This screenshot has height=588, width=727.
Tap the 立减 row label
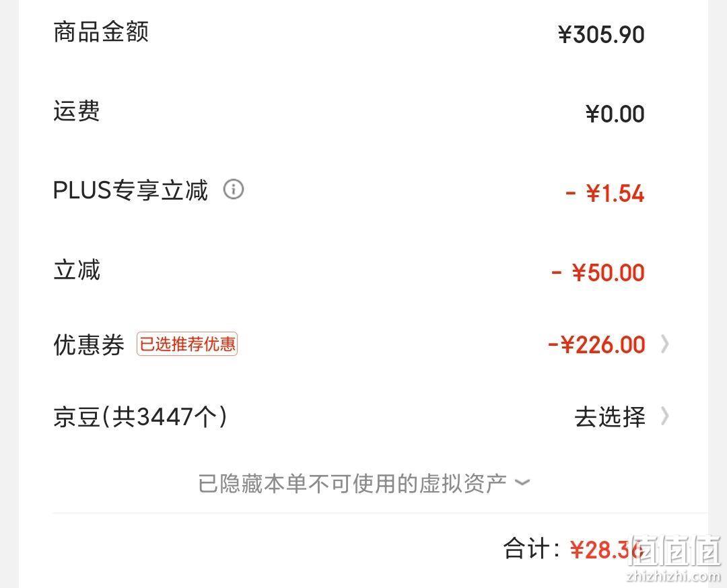coord(77,270)
